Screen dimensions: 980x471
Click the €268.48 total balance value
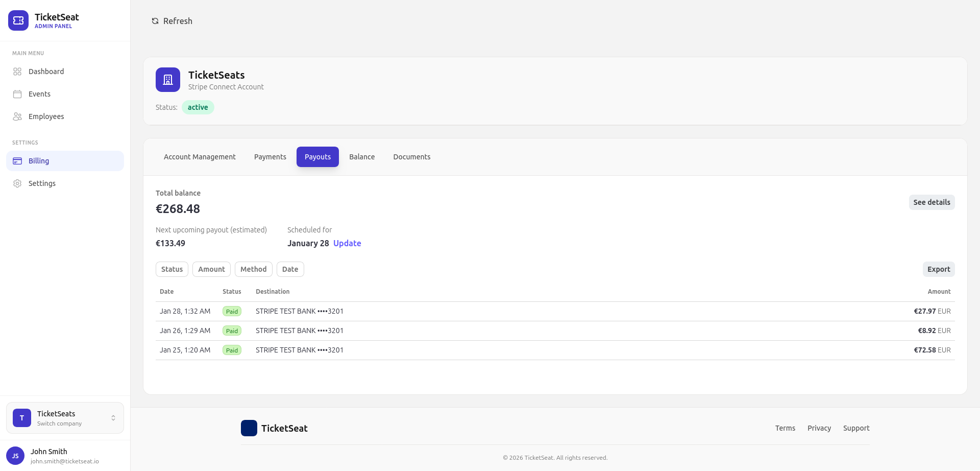pos(178,209)
